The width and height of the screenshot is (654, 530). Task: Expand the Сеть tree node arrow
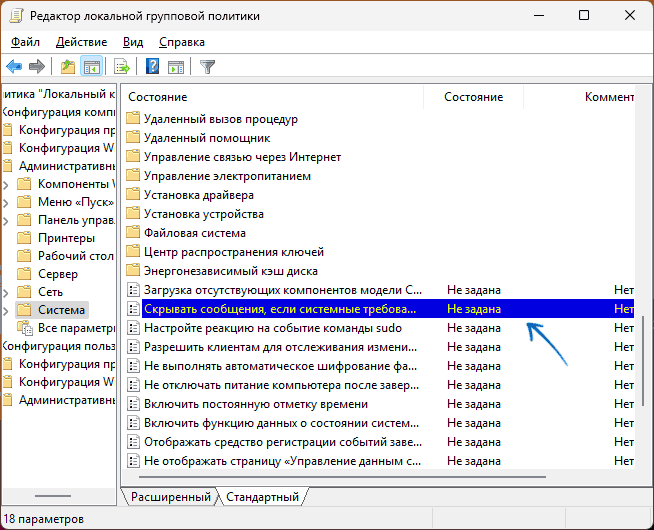tap(6, 292)
